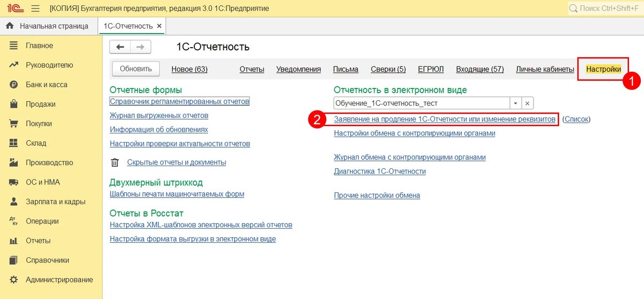The image size is (644, 299).
Task: Open the Входящие (57) section
Action: pyautogui.click(x=480, y=69)
